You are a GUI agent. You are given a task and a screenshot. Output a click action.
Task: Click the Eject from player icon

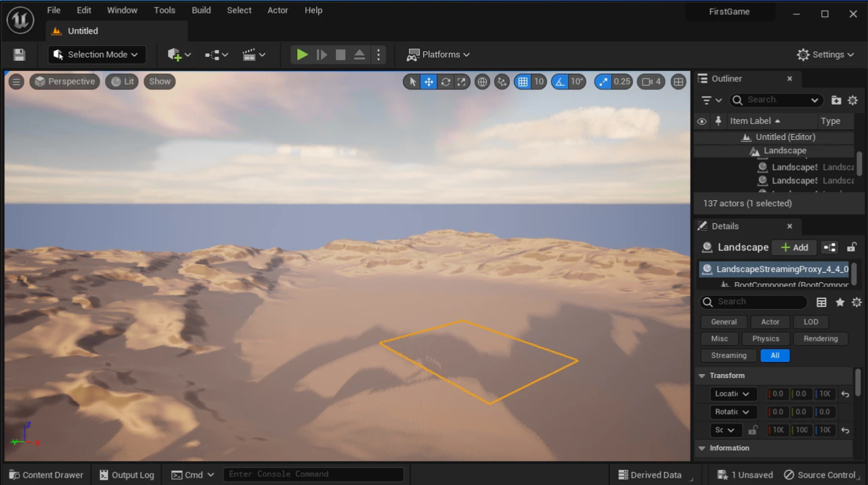click(x=360, y=55)
